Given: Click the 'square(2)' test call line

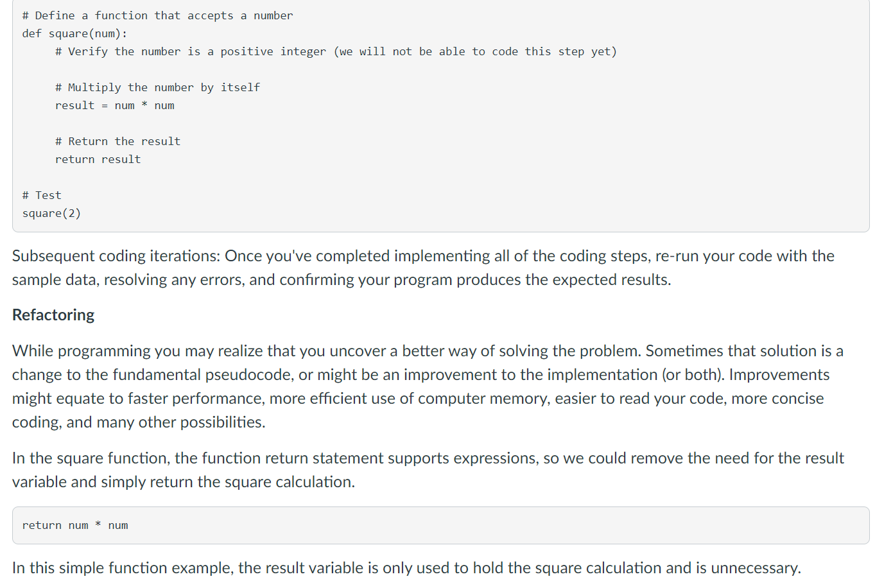Looking at the screenshot, I should tap(51, 213).
